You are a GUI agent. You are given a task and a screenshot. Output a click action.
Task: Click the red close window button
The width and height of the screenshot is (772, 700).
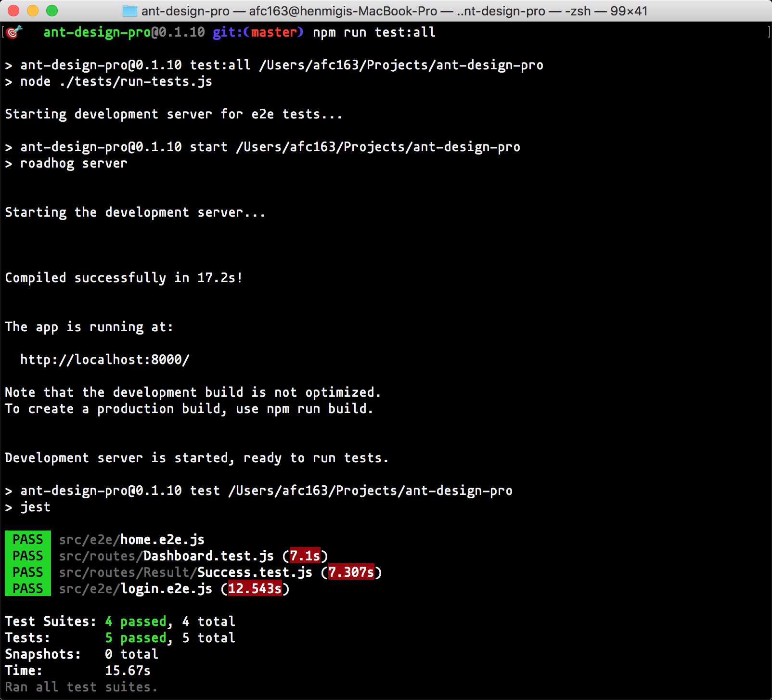tap(13, 11)
